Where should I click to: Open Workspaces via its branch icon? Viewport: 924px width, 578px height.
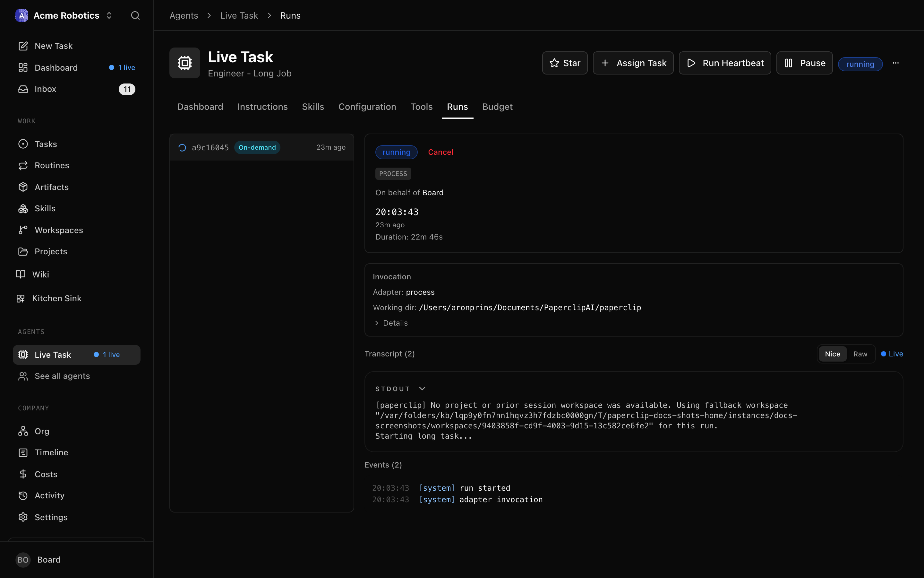(x=23, y=230)
